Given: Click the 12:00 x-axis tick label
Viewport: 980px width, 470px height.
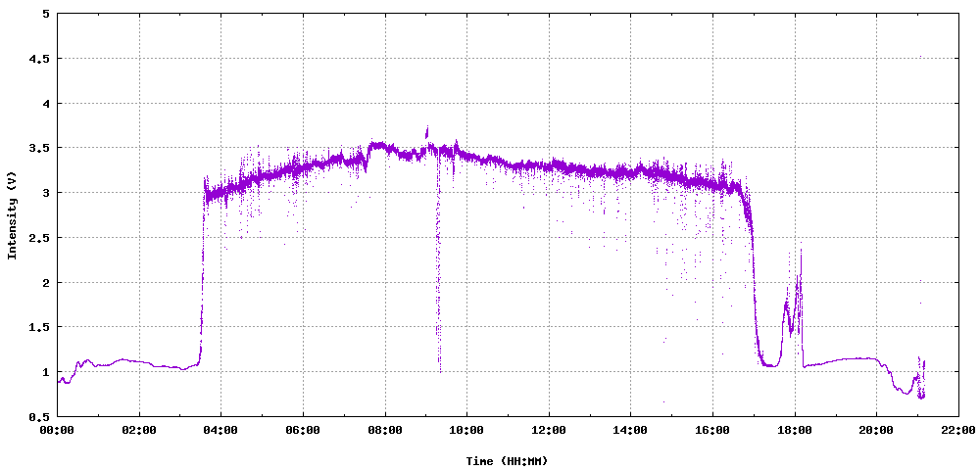Looking at the screenshot, I should click(549, 430).
